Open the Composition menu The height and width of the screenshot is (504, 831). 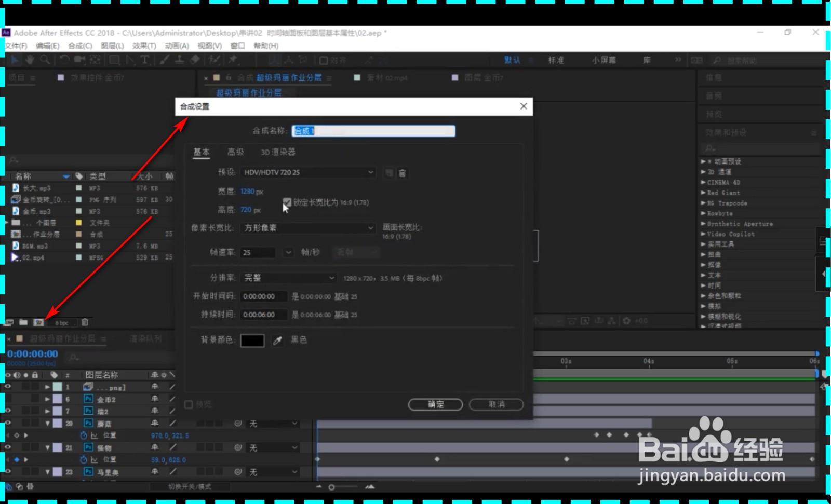(x=80, y=46)
